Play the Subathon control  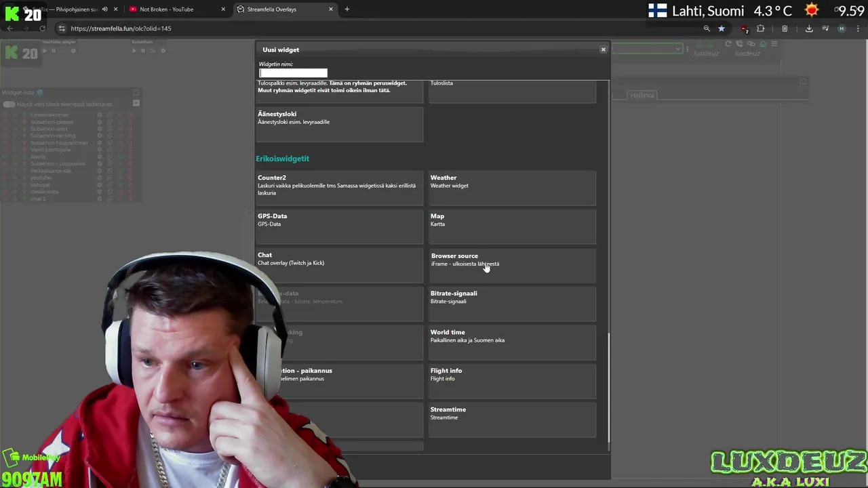click(x=135, y=51)
